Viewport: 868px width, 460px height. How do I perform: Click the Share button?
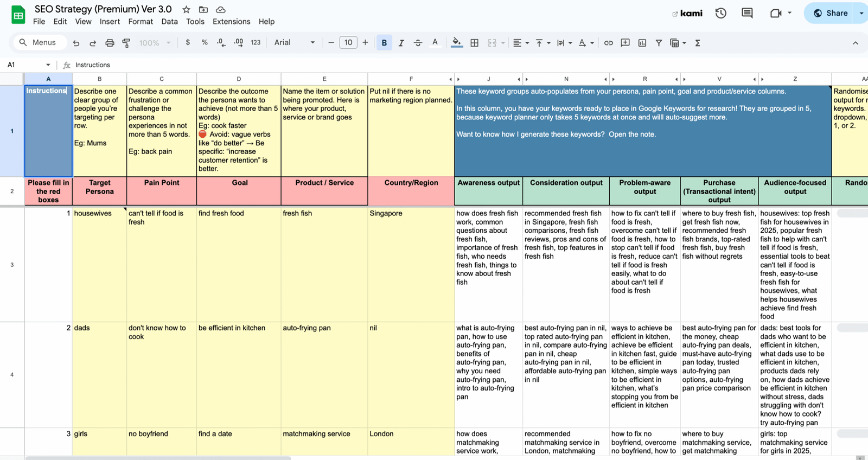pyautogui.click(x=830, y=13)
